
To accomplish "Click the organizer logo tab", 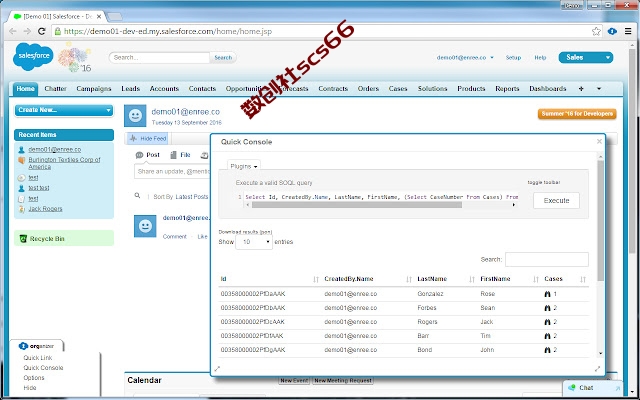I will click(x=37, y=346).
